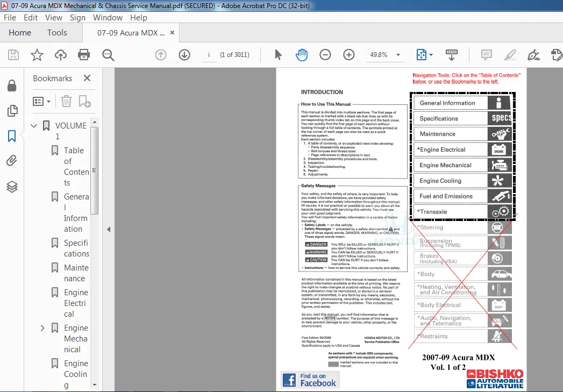Screen dimensions: 563x392
Task: Add a comment with speech bubble icon
Action: click(x=486, y=55)
